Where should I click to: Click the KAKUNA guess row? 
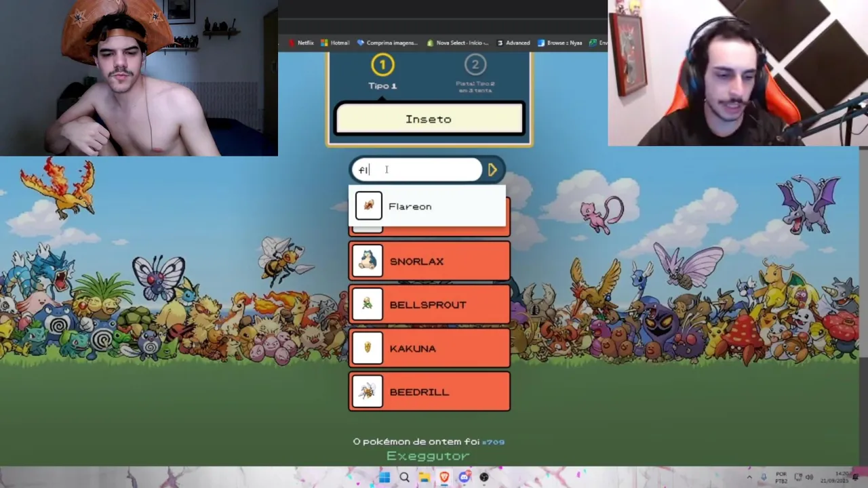pyautogui.click(x=429, y=348)
